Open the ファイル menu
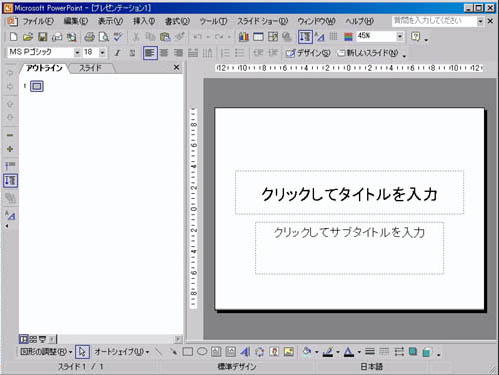Viewport: 499px width, 375px height. click(38, 21)
